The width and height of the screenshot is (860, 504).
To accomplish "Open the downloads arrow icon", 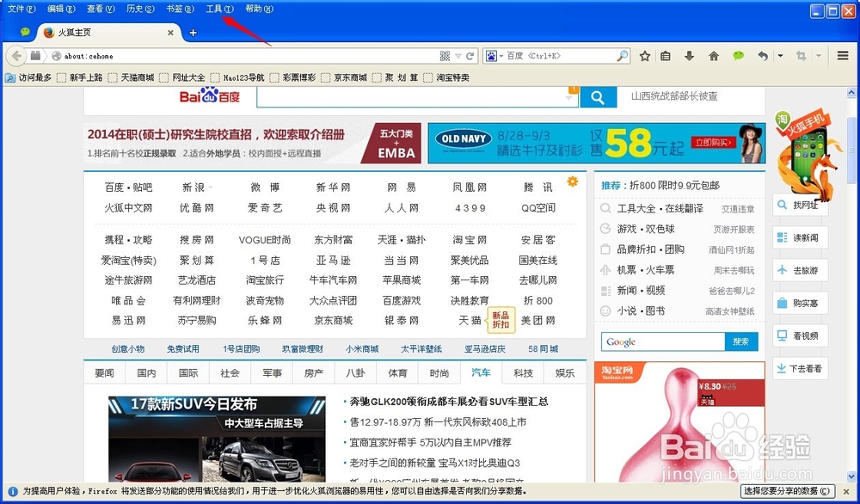I will click(690, 56).
